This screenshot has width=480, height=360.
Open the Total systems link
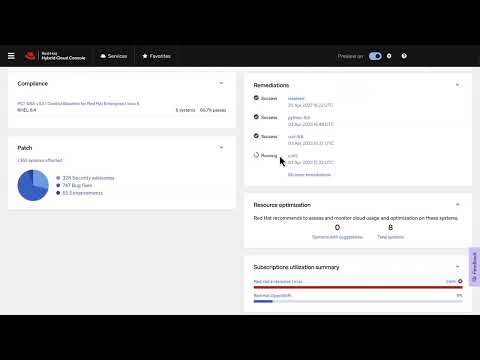tap(390, 237)
